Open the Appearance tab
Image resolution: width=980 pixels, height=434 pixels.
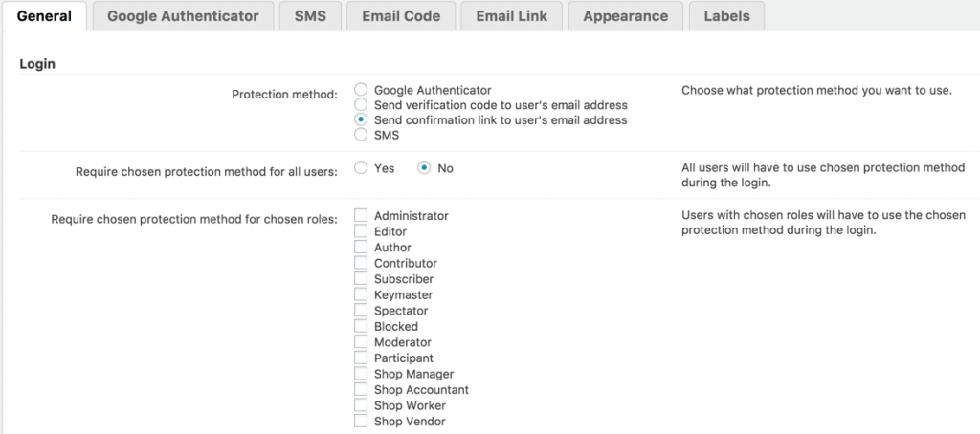[625, 15]
